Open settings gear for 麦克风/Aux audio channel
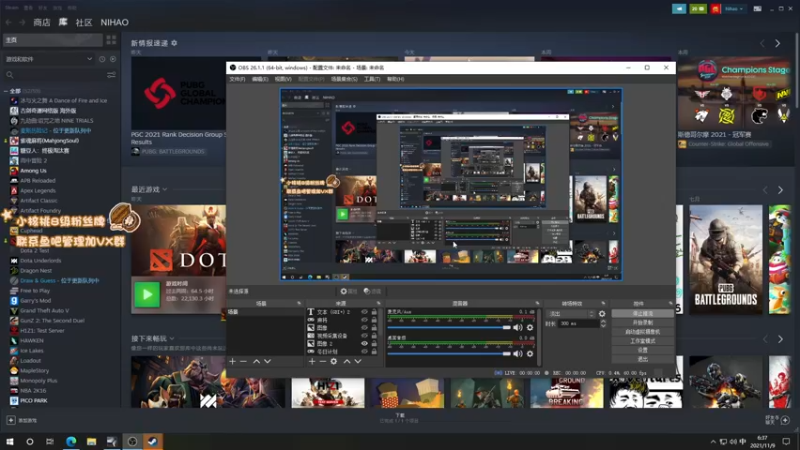This screenshot has width=800, height=450. click(530, 328)
